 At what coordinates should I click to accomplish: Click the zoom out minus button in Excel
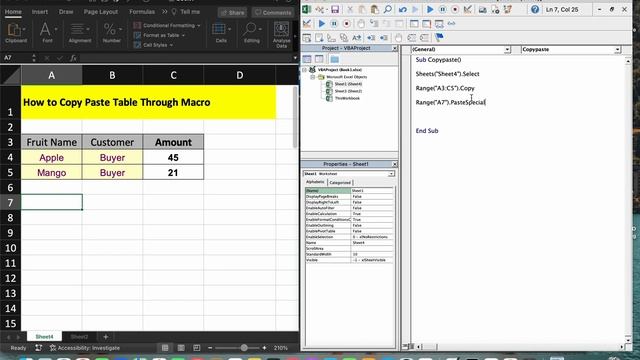[x=210, y=348]
